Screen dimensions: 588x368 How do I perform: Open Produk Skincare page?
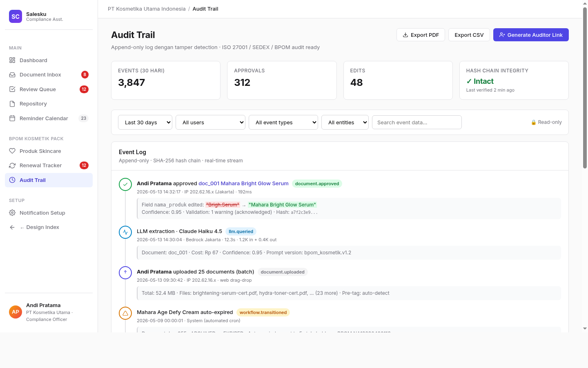[49, 151]
